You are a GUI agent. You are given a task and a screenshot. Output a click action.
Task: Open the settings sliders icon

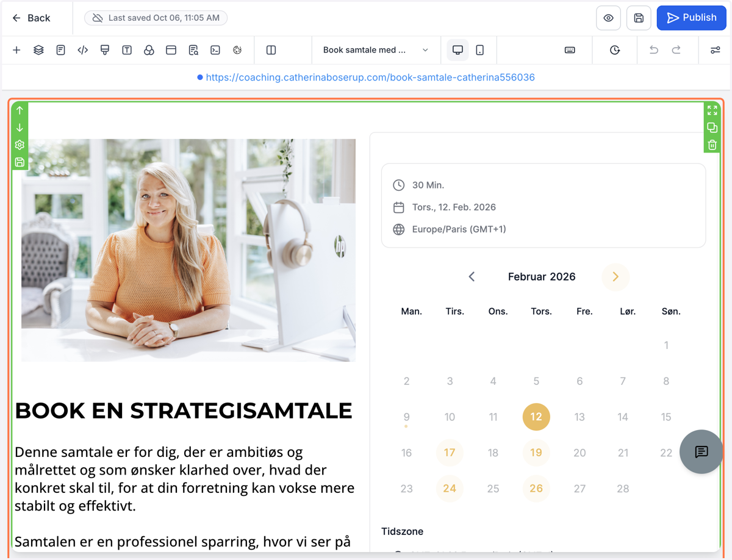(716, 50)
